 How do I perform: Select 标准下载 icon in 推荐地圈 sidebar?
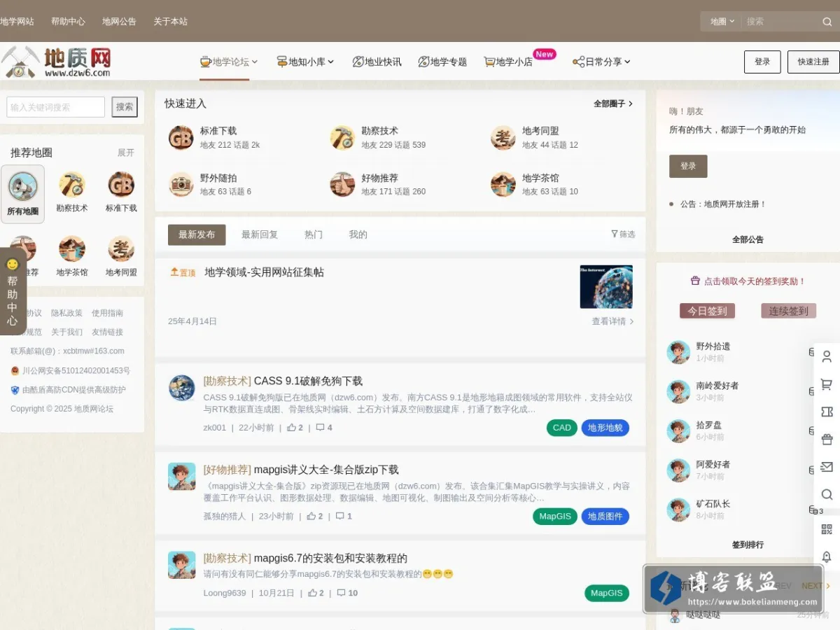(121, 185)
